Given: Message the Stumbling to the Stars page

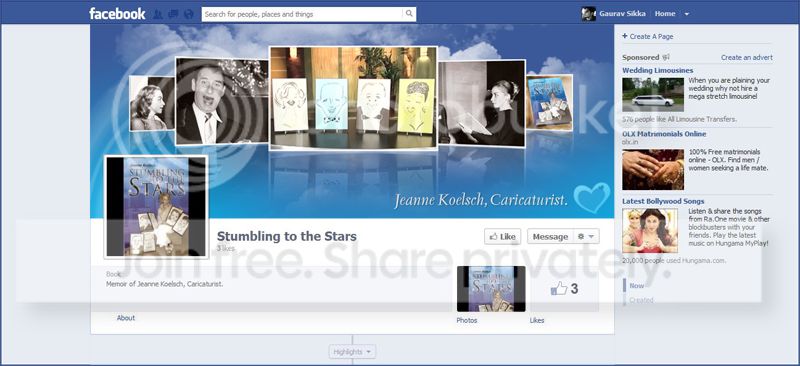Looking at the screenshot, I should (x=551, y=236).
